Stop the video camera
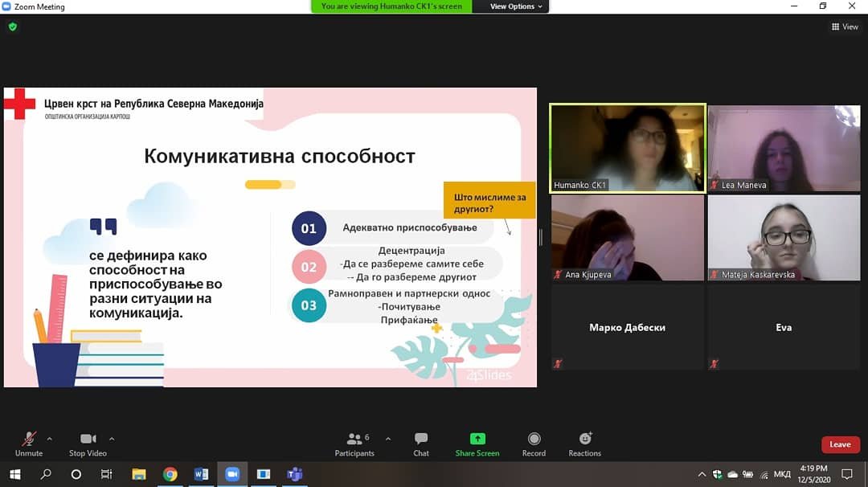This screenshot has width=868, height=487. coord(88,444)
